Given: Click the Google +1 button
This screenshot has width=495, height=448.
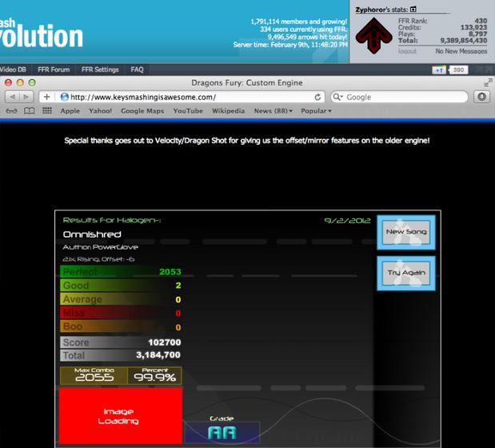Looking at the screenshot, I should point(439,70).
